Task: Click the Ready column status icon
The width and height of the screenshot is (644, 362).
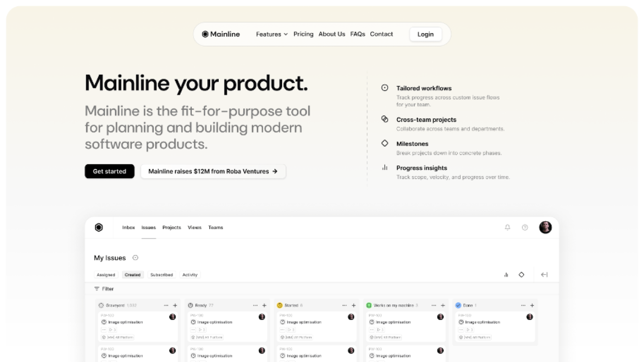Action: (190, 305)
